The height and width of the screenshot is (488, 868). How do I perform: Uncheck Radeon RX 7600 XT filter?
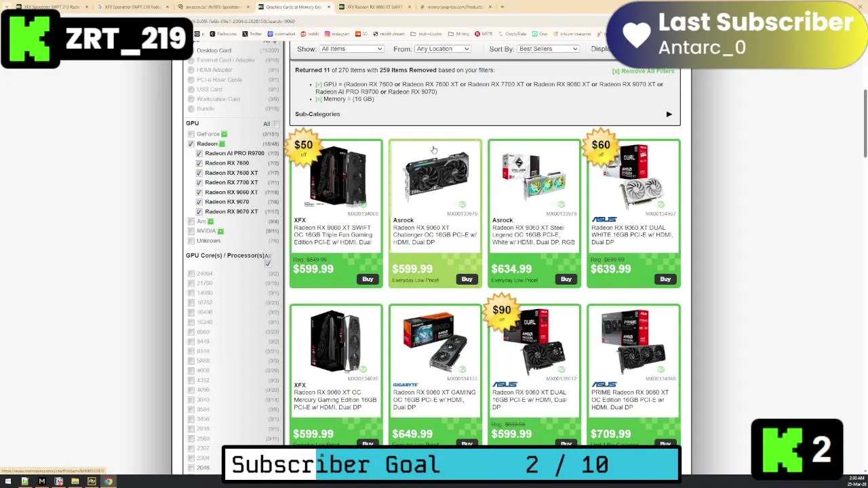pos(199,173)
